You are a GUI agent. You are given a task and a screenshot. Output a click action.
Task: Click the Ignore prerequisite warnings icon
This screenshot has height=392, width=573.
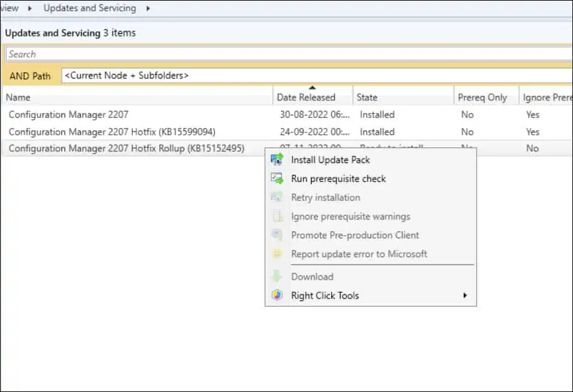click(277, 216)
